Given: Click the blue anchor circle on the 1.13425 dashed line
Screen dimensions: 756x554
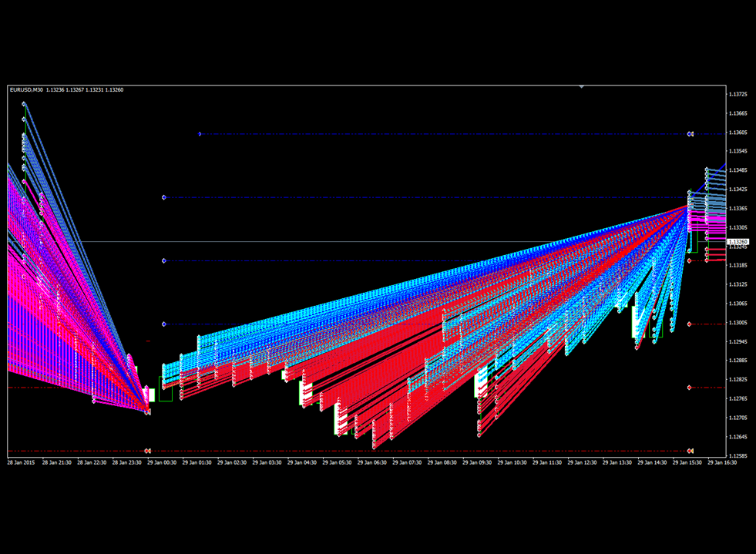Looking at the screenshot, I should pos(163,197).
